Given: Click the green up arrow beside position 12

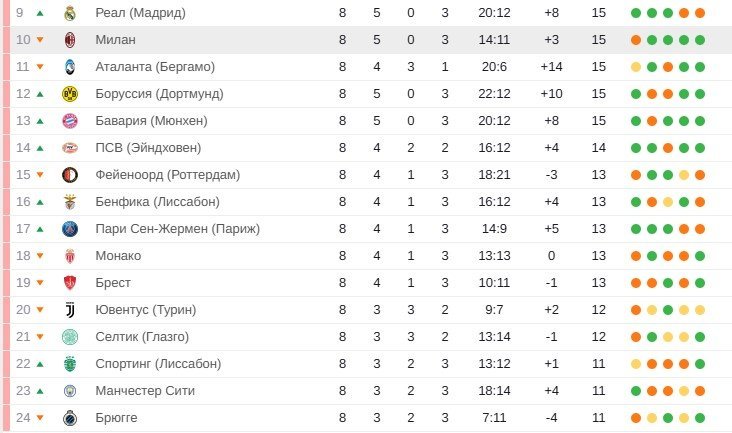Looking at the screenshot, I should tap(40, 94).
